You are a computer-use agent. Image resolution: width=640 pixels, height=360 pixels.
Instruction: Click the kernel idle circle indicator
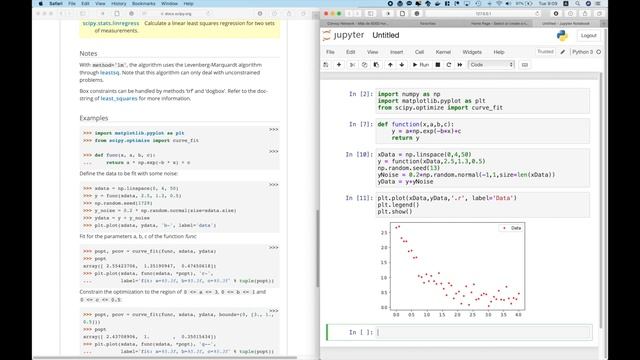click(x=599, y=52)
